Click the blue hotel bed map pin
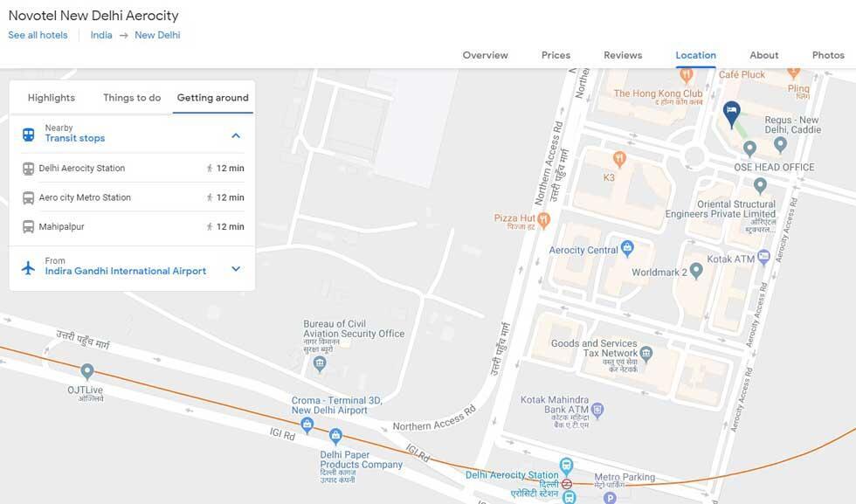This screenshot has height=504, width=856. [731, 112]
